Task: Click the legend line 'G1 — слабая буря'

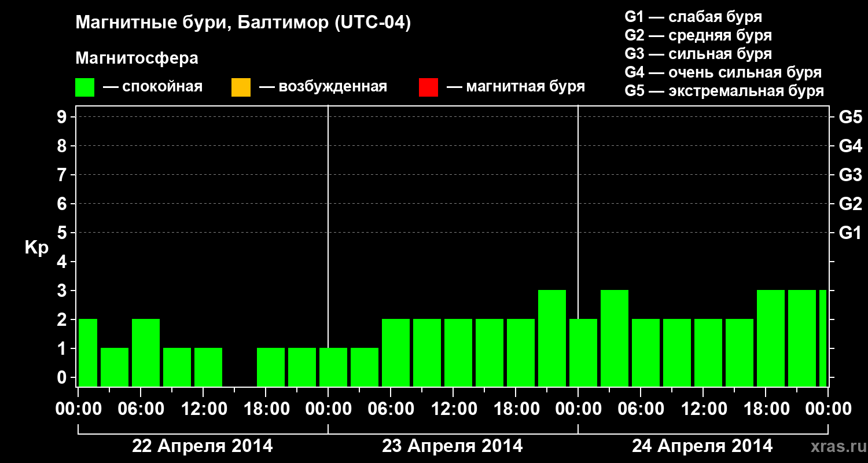Action: 693,17
